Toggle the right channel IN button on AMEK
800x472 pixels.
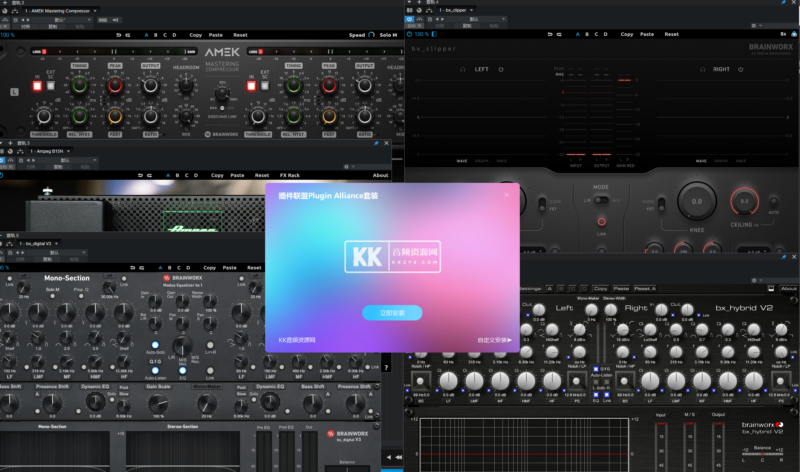click(251, 86)
